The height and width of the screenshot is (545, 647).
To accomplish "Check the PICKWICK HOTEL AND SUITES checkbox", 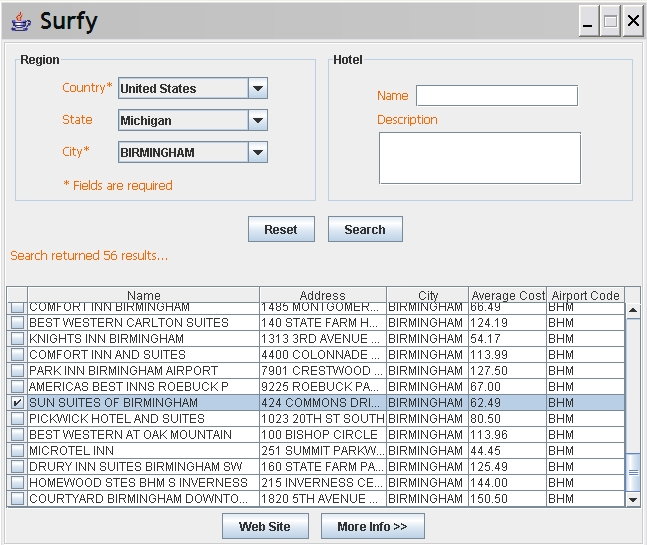I will coord(17,419).
